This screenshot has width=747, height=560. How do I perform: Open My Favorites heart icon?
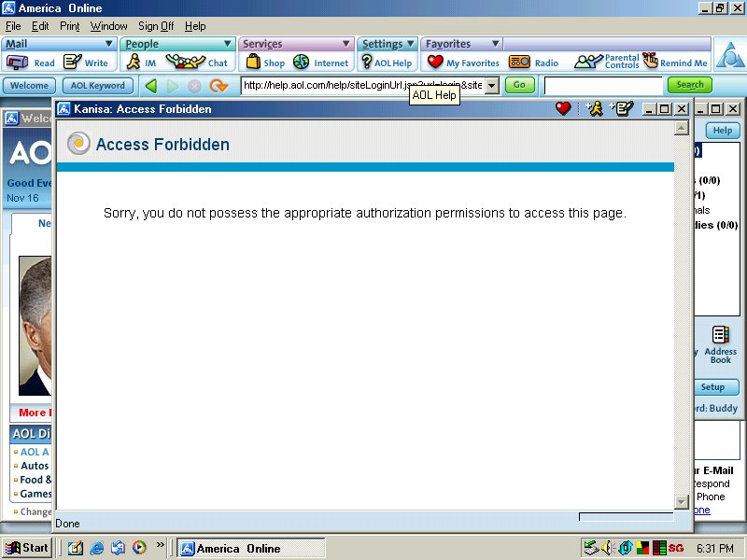coord(435,62)
